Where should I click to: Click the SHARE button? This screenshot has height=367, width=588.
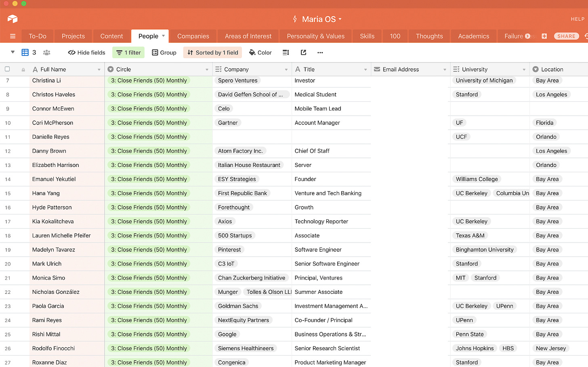coord(566,36)
